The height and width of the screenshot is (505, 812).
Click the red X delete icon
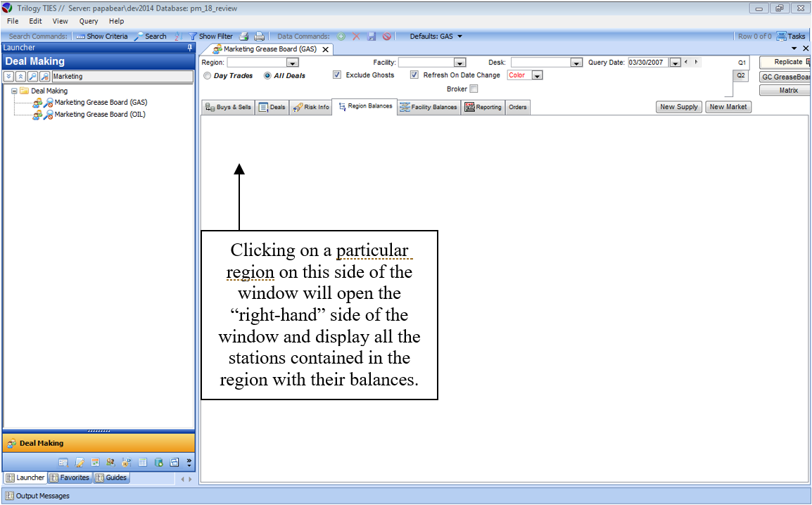[356, 36]
